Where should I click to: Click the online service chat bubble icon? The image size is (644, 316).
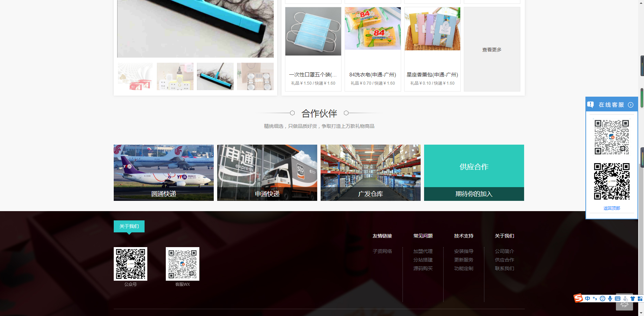(x=591, y=105)
